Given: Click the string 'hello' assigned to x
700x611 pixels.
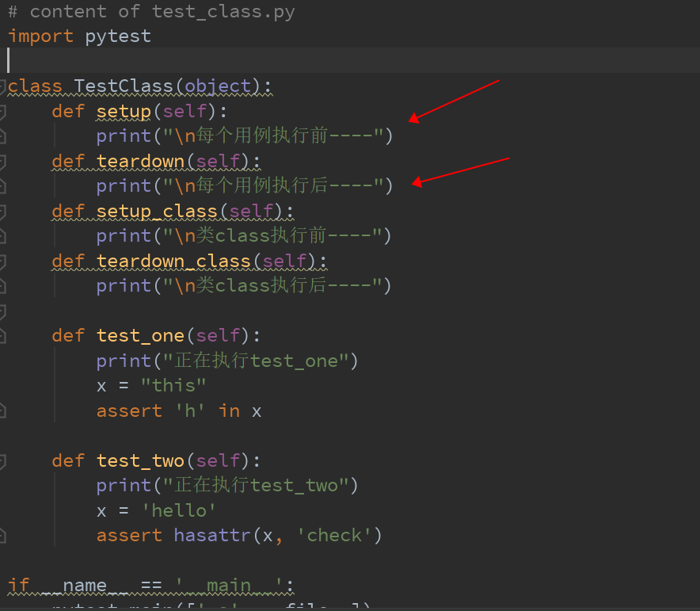Looking at the screenshot, I should (x=179, y=510).
